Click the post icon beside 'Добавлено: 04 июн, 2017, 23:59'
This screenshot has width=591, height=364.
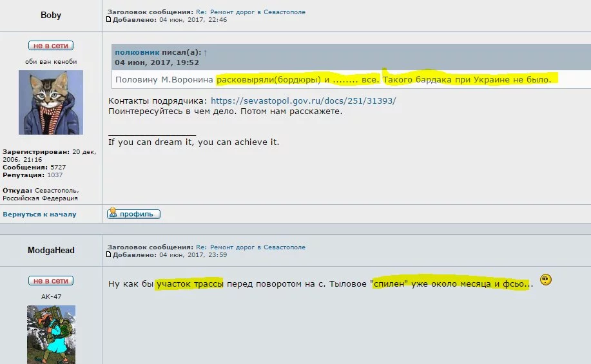109,254
